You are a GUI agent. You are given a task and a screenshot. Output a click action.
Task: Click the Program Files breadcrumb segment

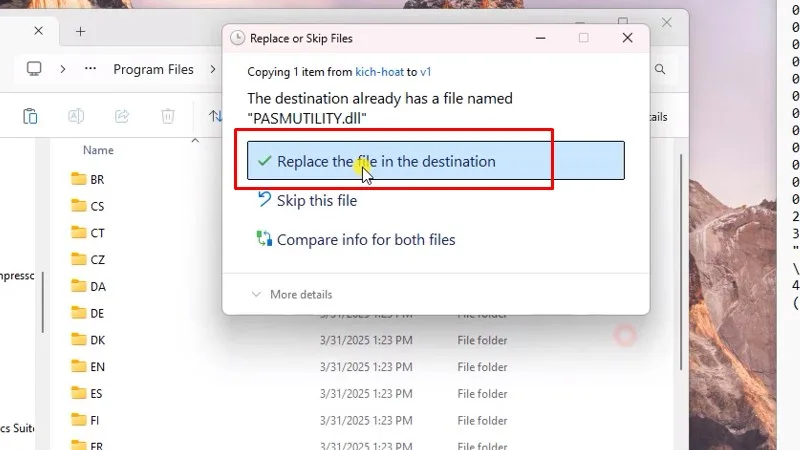153,69
